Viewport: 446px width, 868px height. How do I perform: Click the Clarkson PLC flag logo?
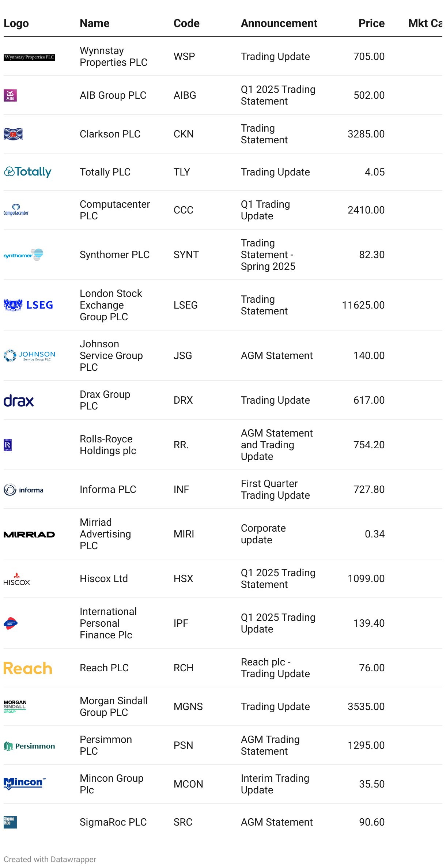pos(13,134)
